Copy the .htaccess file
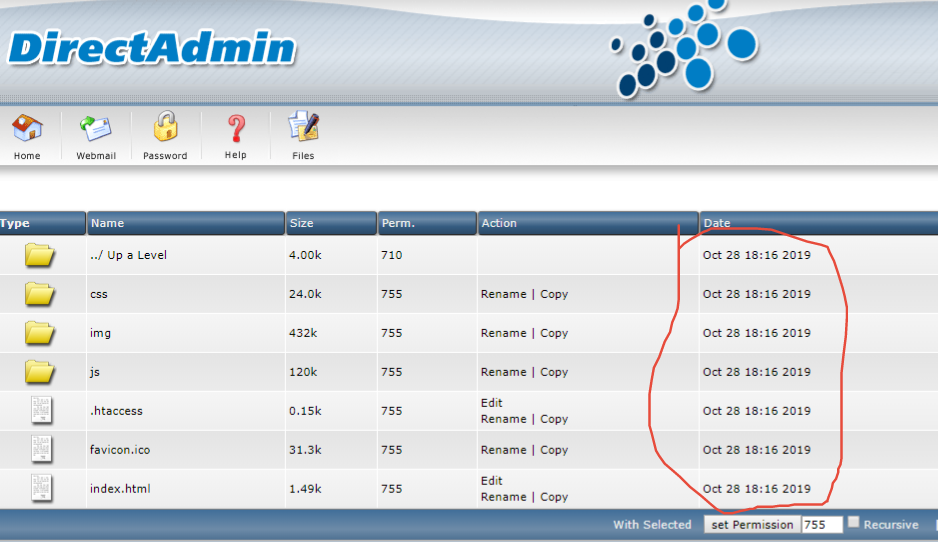 point(554,419)
